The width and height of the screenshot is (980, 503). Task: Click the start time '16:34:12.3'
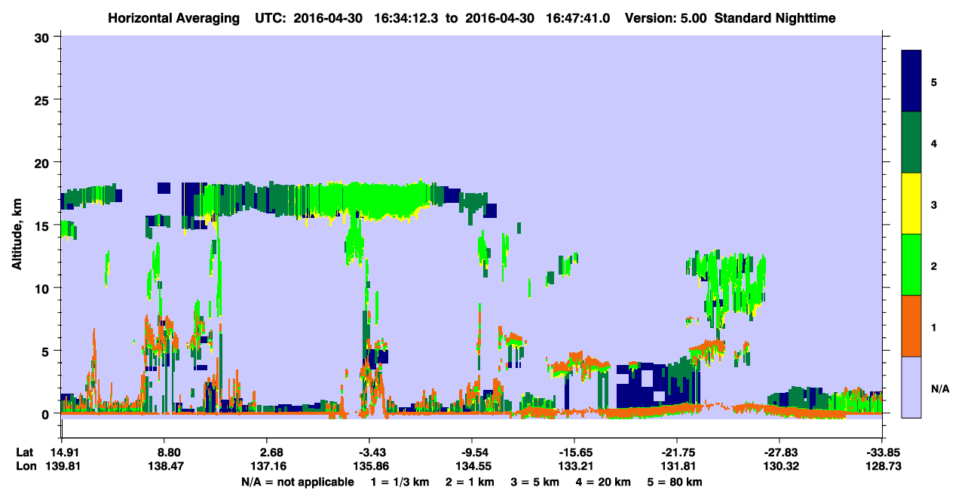(x=408, y=17)
